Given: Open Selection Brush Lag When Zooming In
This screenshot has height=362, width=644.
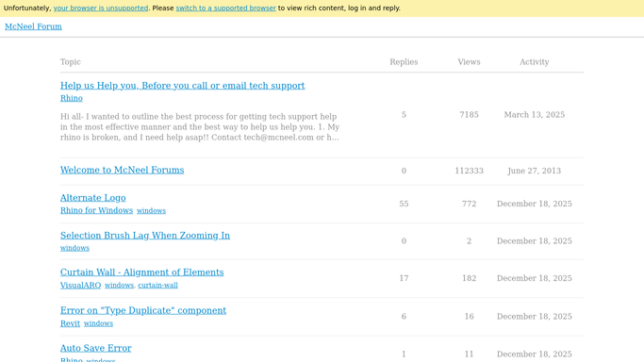Looking at the screenshot, I should 145,236.
